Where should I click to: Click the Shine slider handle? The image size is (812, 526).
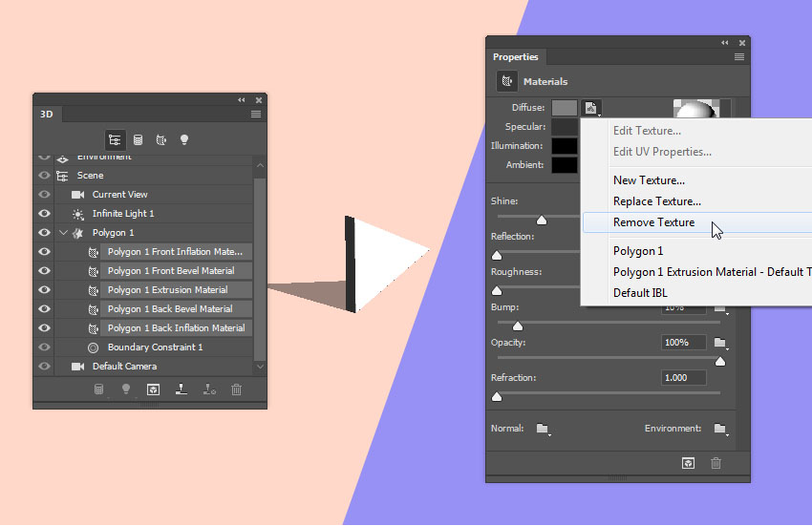[x=542, y=221]
